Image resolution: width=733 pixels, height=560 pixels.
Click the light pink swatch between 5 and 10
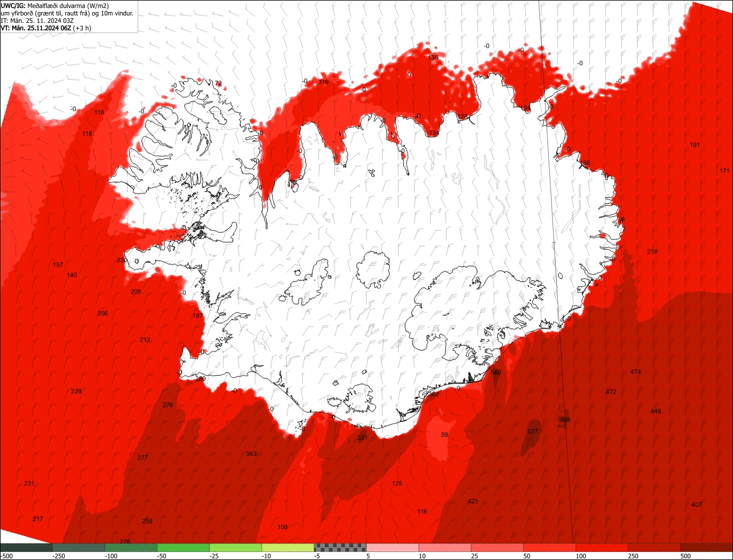click(392, 547)
